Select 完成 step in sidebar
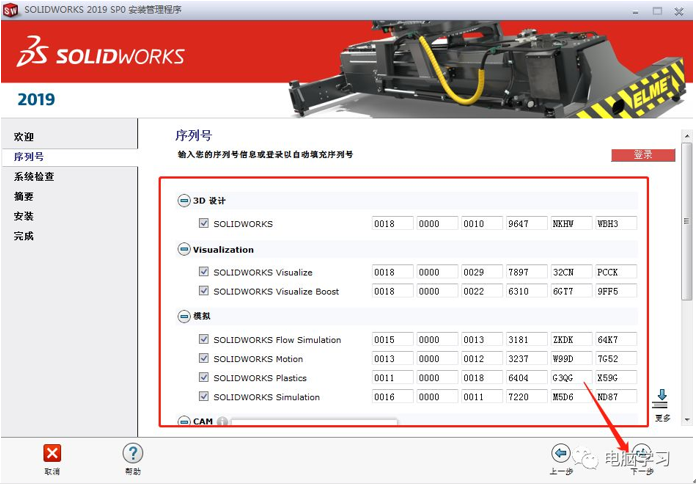 pos(24,236)
